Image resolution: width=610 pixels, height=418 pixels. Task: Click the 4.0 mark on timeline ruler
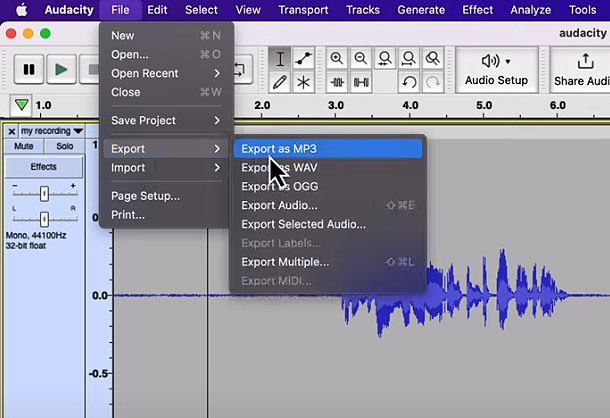(x=410, y=105)
